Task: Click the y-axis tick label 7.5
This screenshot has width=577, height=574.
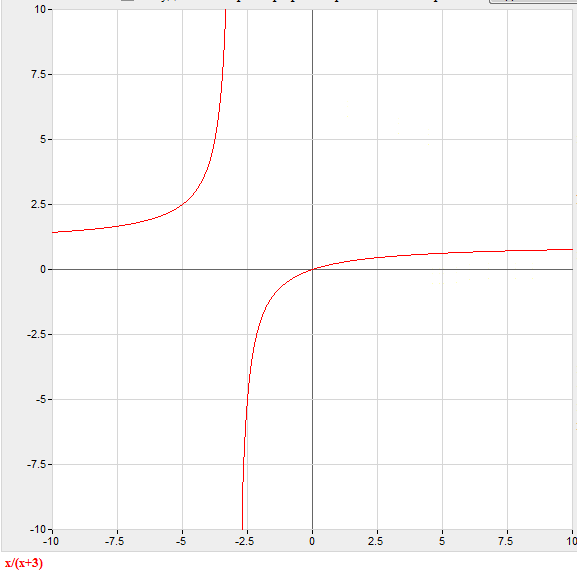Action: pyautogui.click(x=39, y=74)
